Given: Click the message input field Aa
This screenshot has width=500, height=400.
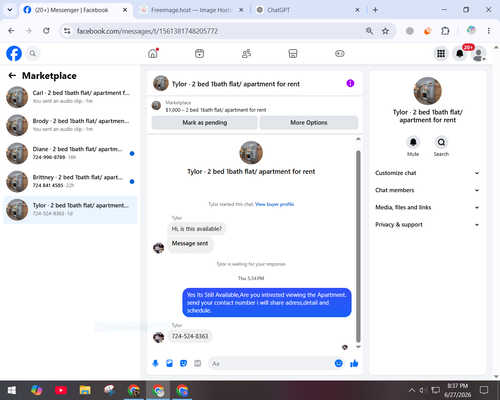Looking at the screenshot, I should coord(272,363).
